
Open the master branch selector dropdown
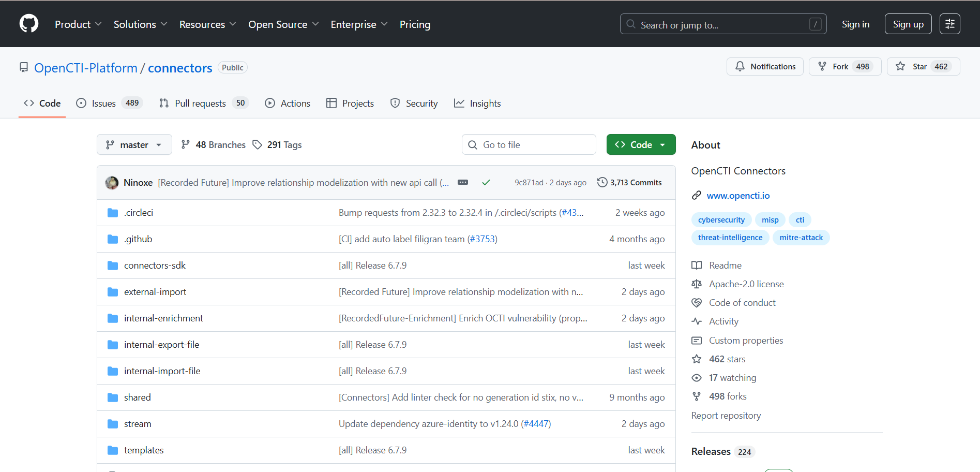tap(134, 144)
